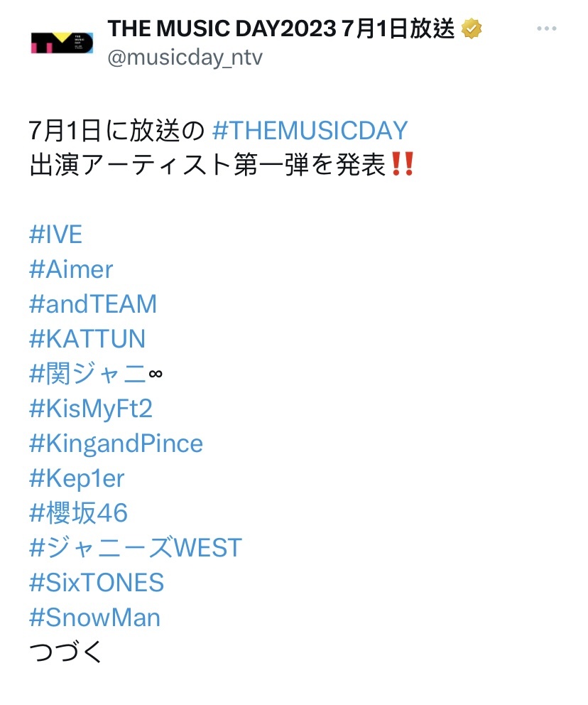The image size is (588, 705).
Task: Open the #Kep1er hashtag
Action: 77,478
